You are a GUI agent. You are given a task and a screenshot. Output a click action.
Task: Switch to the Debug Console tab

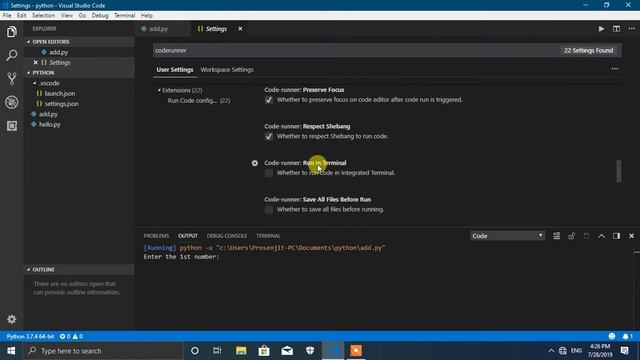point(227,236)
